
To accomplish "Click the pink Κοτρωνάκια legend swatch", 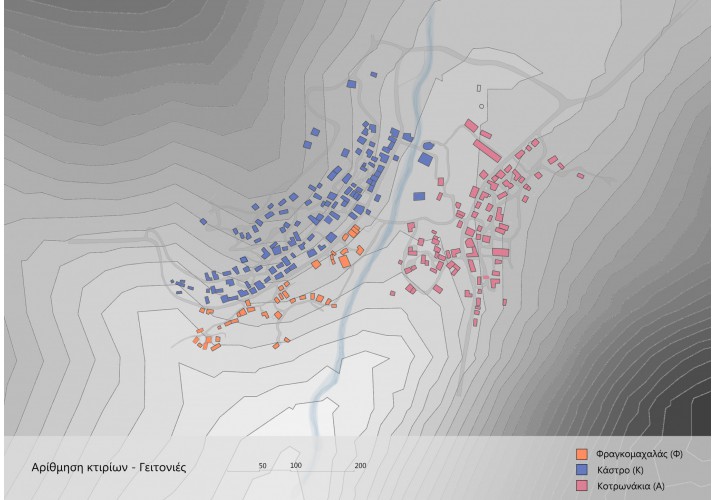I will [x=581, y=486].
